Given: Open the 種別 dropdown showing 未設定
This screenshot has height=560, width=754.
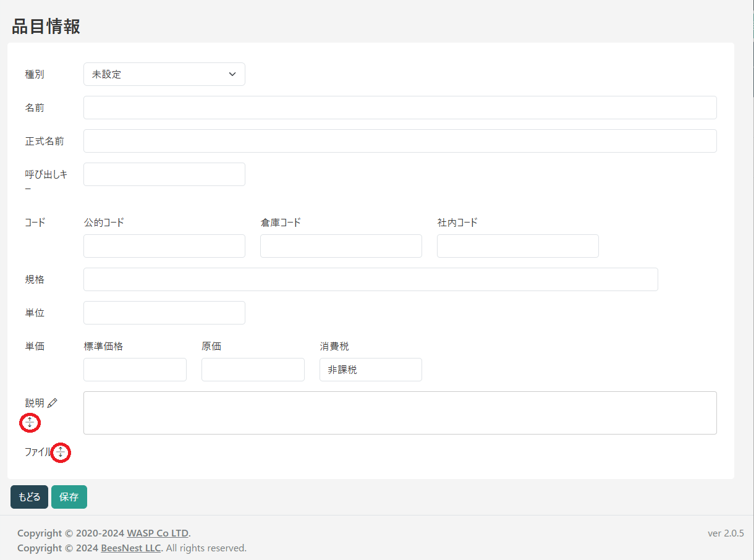Looking at the screenshot, I should [164, 74].
